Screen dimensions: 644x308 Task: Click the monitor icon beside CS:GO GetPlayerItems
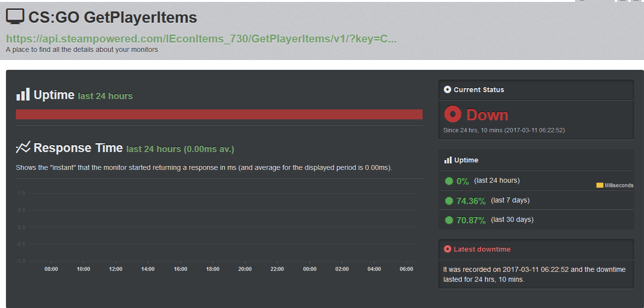pyautogui.click(x=15, y=16)
